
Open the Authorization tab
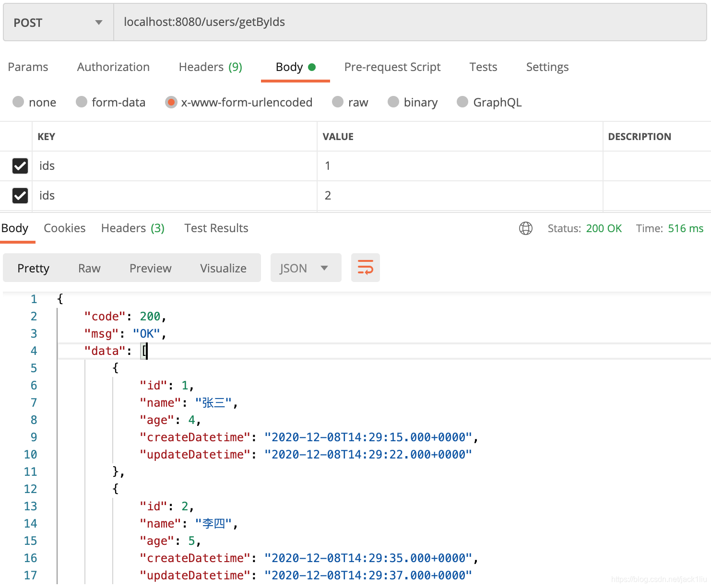(113, 67)
